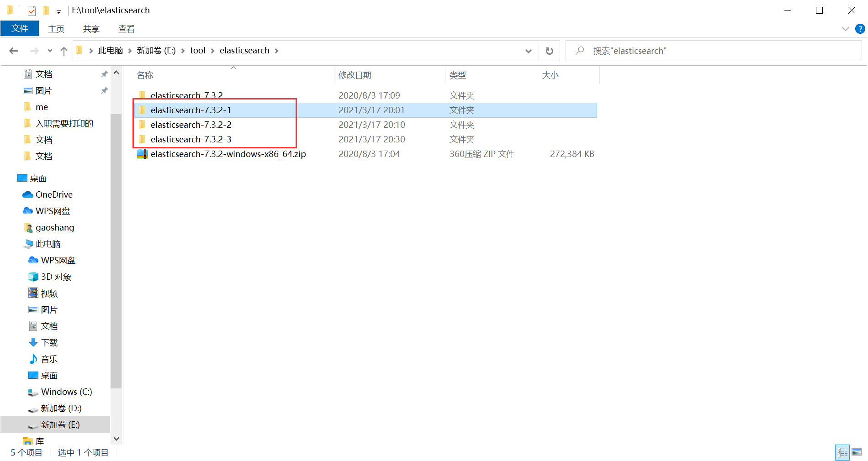Expand the chevron after tool breadcrumb
Image resolution: width=868 pixels, height=461 pixels.
point(212,51)
